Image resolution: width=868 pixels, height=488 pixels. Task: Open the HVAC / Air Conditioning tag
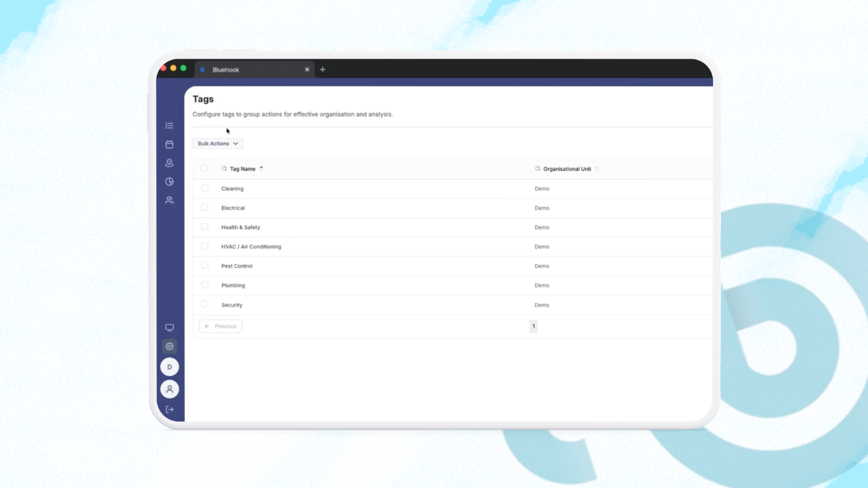pyautogui.click(x=251, y=247)
